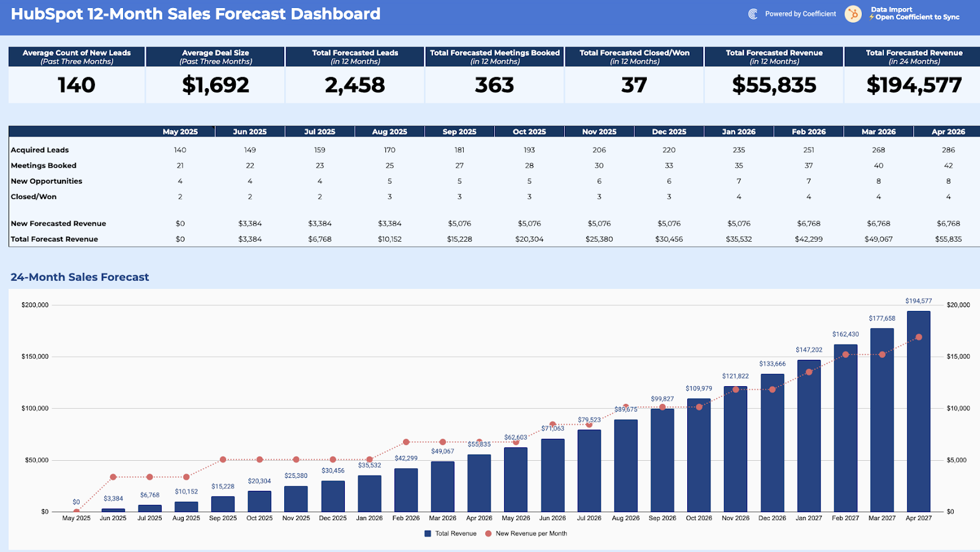The height and width of the screenshot is (552, 980).
Task: Click the New Revenue per Month legend label
Action: pyautogui.click(x=531, y=534)
